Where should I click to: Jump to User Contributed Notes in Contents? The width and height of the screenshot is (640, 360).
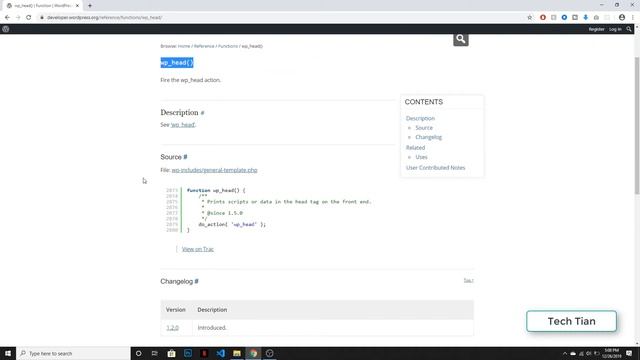pyautogui.click(x=436, y=168)
